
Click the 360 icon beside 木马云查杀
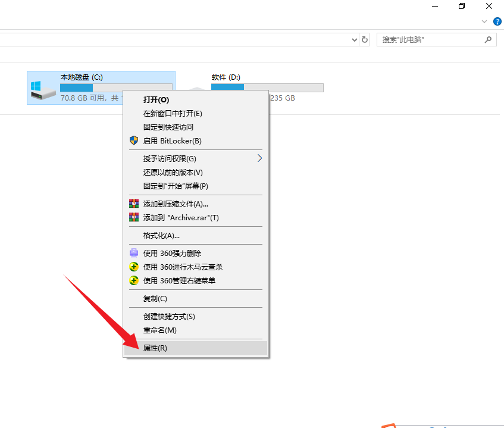[x=134, y=267]
